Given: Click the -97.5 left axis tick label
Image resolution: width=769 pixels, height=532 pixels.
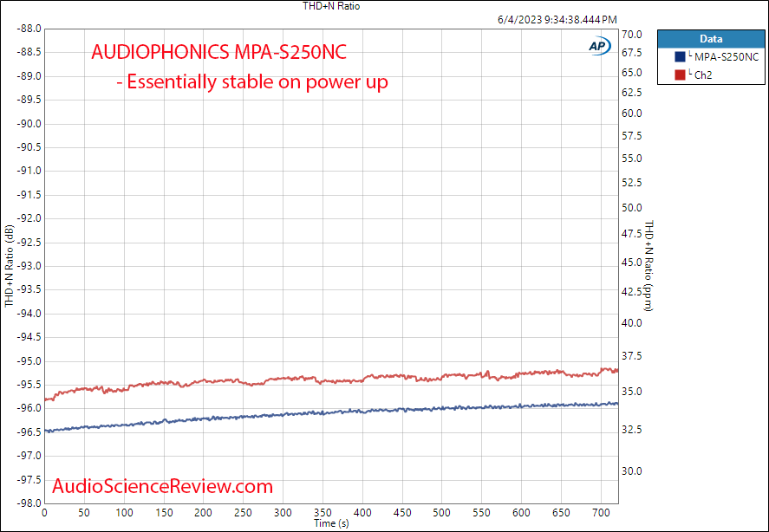Looking at the screenshot, I should pyautogui.click(x=29, y=479).
